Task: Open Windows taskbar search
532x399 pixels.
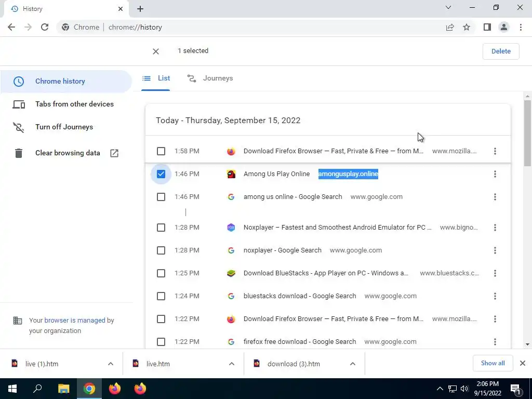Action: tap(37, 389)
